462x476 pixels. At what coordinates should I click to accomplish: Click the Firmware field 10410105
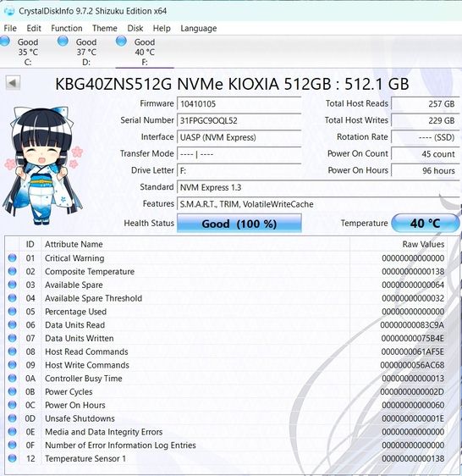click(239, 104)
